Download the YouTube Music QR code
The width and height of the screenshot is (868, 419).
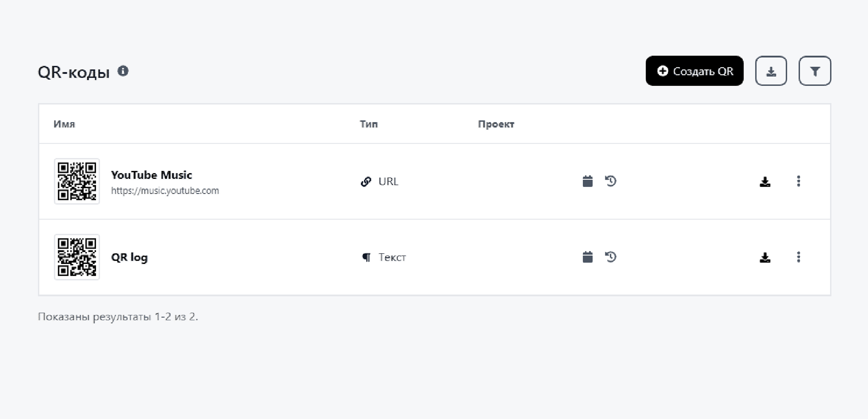(765, 182)
